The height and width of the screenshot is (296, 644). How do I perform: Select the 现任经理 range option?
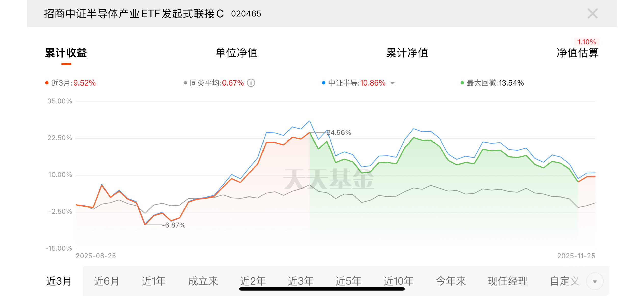pos(508,281)
